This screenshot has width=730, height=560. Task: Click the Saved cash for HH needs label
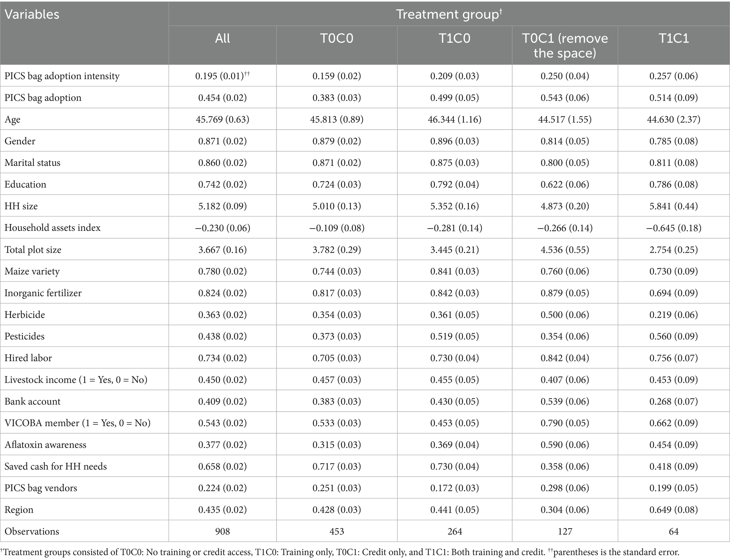tap(55, 466)
